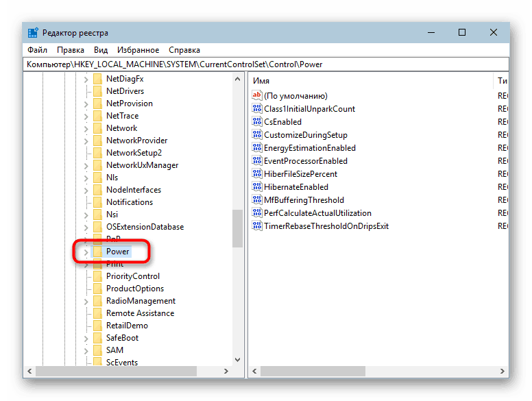The image size is (532, 401).
Task: Click the NetDrivers folder icon
Action: tap(97, 91)
